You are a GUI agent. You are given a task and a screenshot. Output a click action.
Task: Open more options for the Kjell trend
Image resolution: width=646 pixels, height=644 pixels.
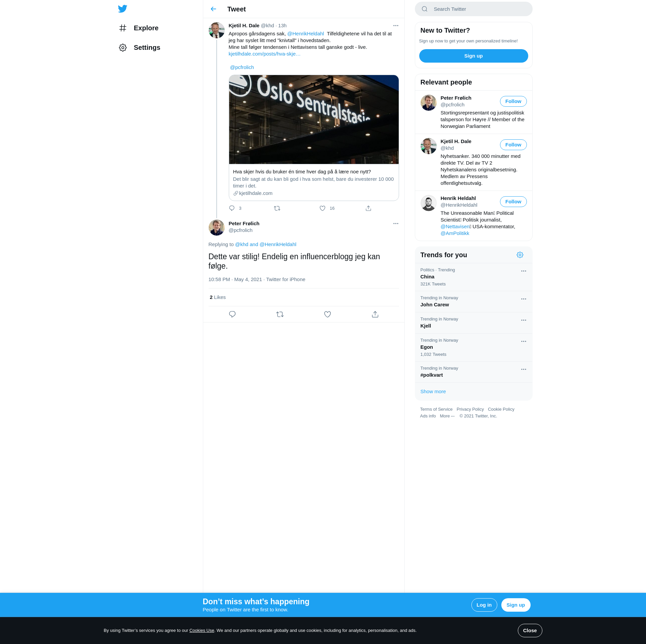(524, 320)
